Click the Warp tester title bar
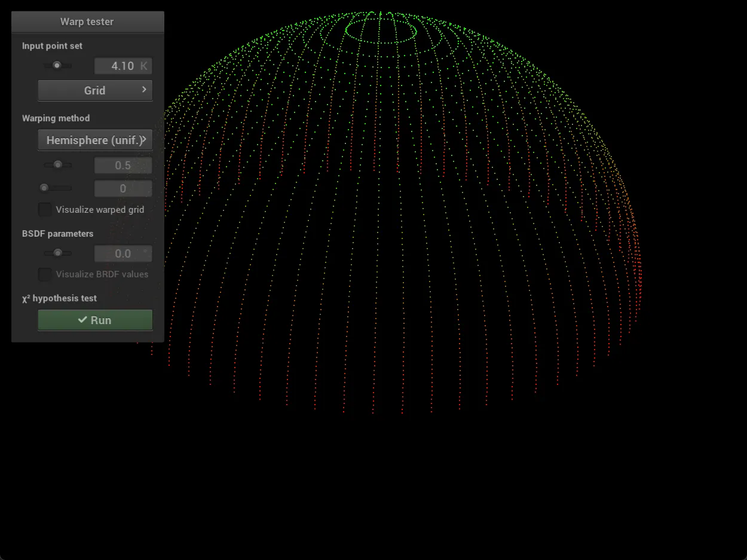Screen dimensions: 747x560 [87, 22]
